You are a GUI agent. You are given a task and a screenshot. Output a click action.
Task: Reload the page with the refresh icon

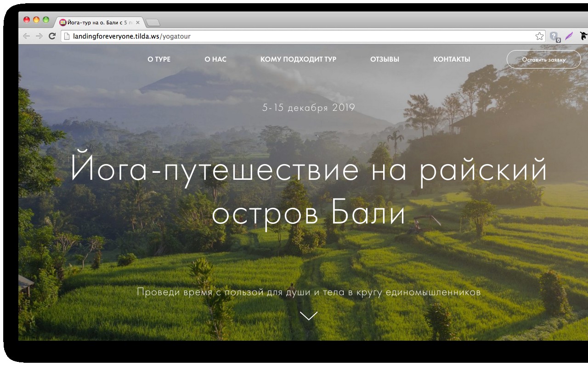coord(52,36)
